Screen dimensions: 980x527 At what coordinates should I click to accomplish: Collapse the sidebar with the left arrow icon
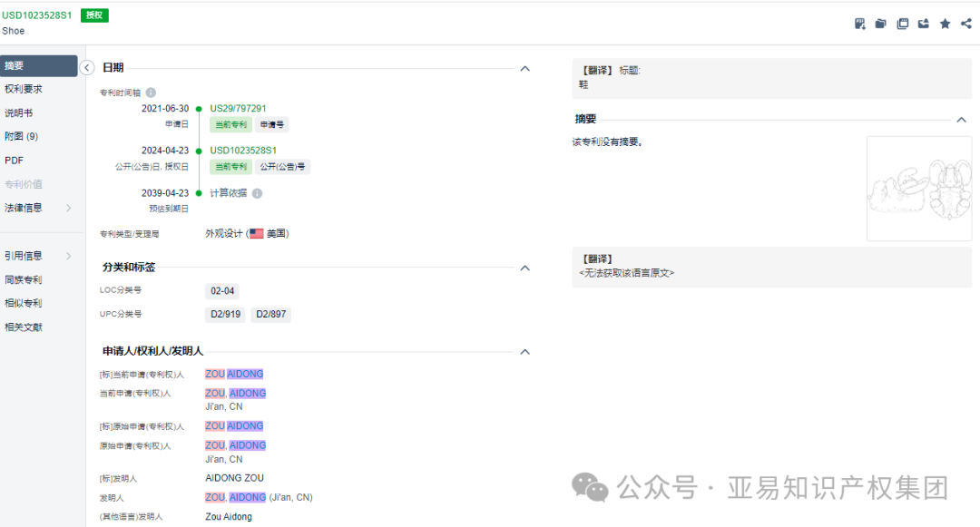click(87, 67)
